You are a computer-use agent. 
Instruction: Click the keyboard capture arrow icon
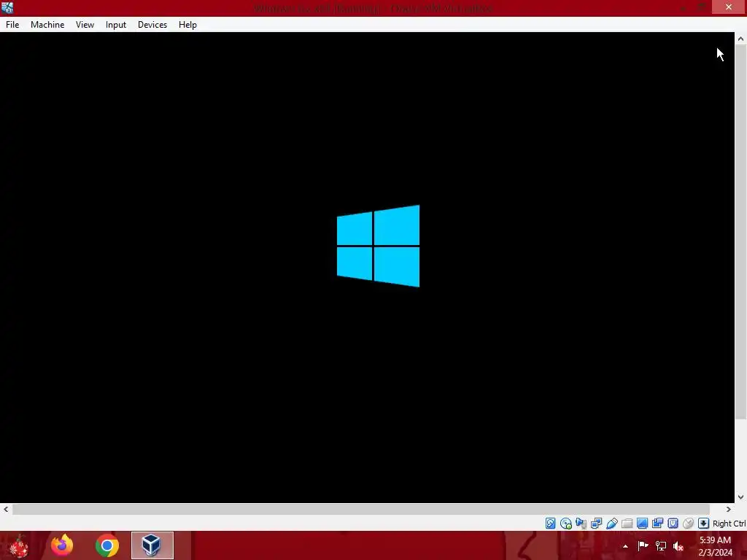click(x=703, y=524)
